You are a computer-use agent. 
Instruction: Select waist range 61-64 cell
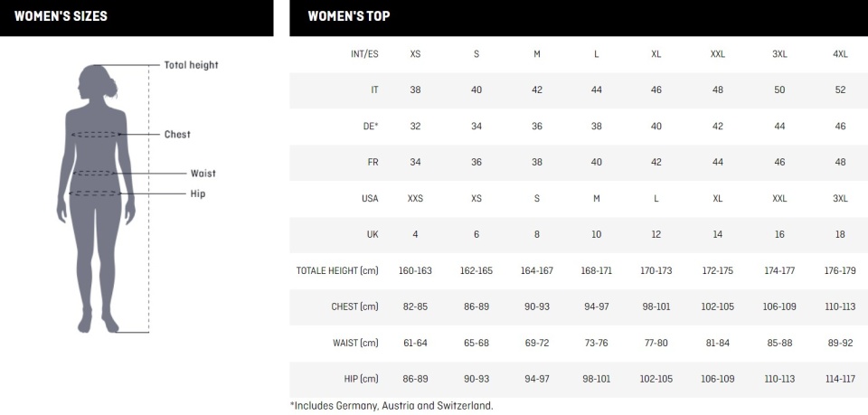(x=415, y=343)
